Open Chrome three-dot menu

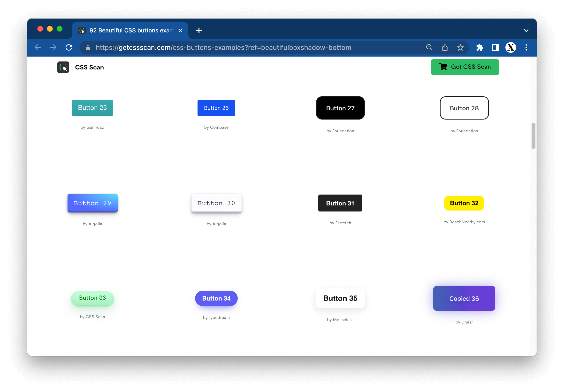[526, 47]
